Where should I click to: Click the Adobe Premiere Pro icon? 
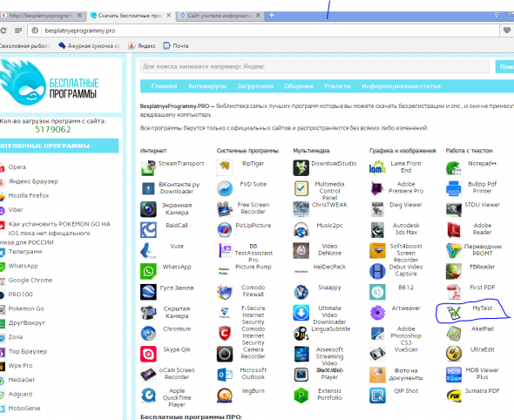click(x=377, y=188)
